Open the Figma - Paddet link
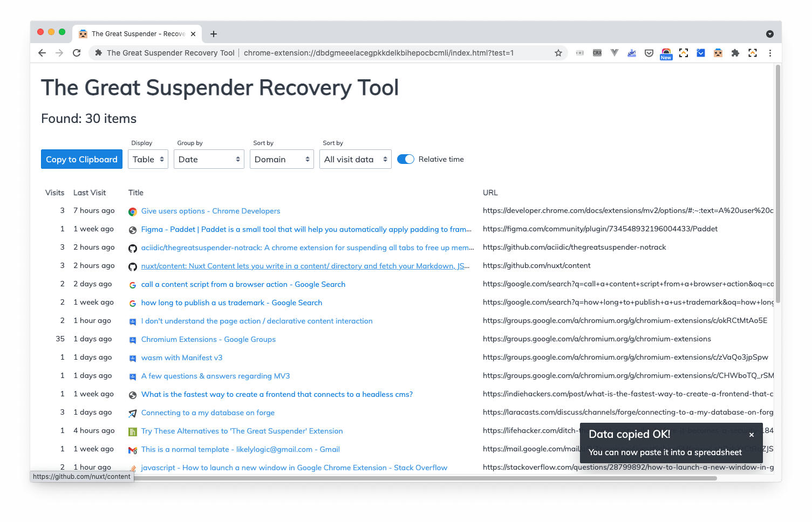Screen dimensions: 812x522 pyautogui.click(x=306, y=229)
